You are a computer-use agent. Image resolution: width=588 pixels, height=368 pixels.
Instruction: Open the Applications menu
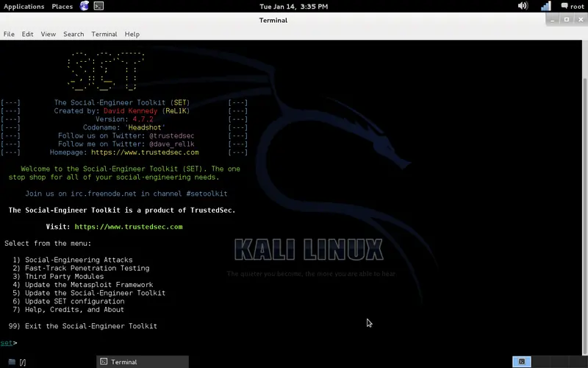click(24, 7)
